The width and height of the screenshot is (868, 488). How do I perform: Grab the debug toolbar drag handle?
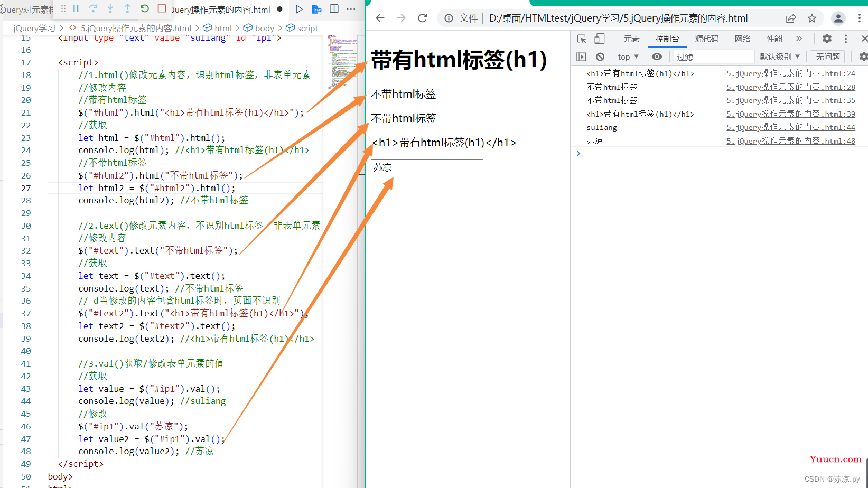pos(63,8)
